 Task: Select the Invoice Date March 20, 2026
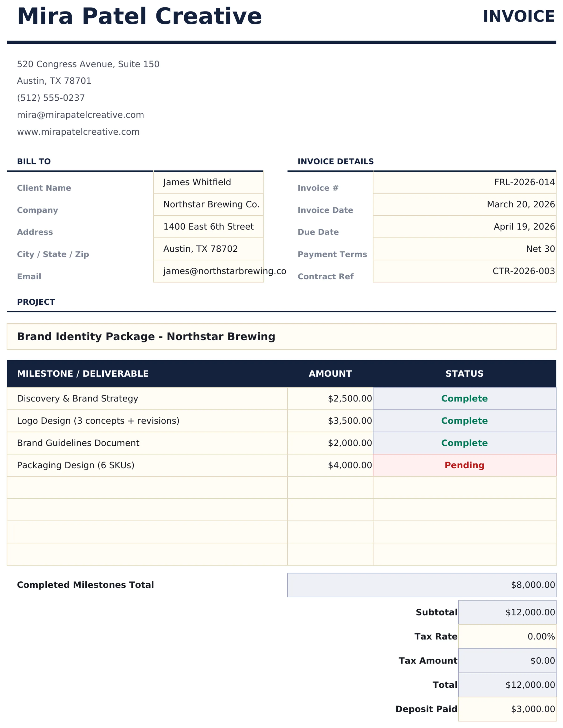[465, 204]
